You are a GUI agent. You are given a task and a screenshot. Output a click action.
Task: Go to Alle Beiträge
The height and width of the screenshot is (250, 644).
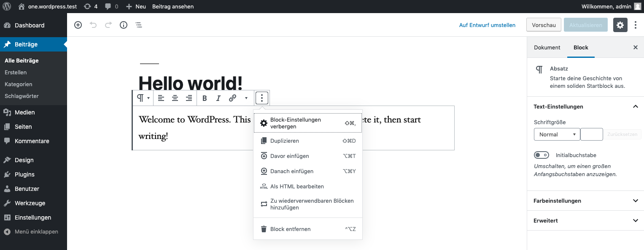(22, 60)
